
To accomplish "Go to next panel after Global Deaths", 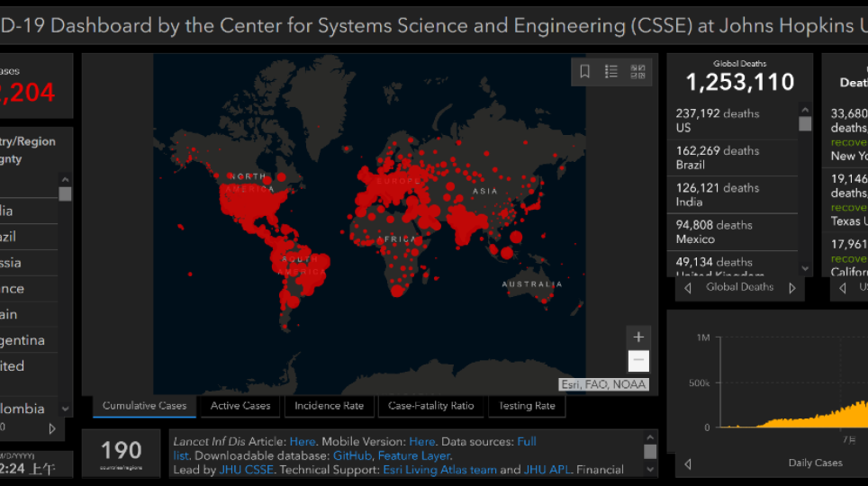I will (x=792, y=288).
